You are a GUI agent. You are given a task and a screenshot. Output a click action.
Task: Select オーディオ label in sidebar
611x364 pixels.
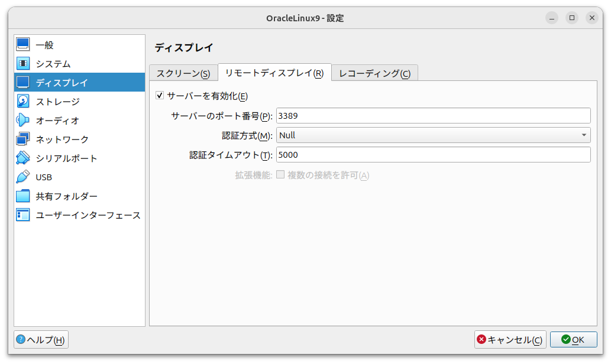pyautogui.click(x=58, y=121)
